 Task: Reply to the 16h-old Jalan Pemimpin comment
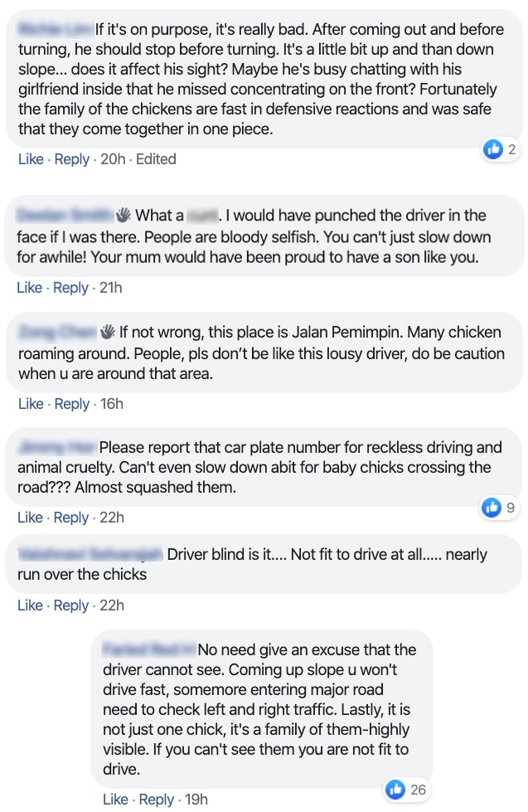point(71,404)
